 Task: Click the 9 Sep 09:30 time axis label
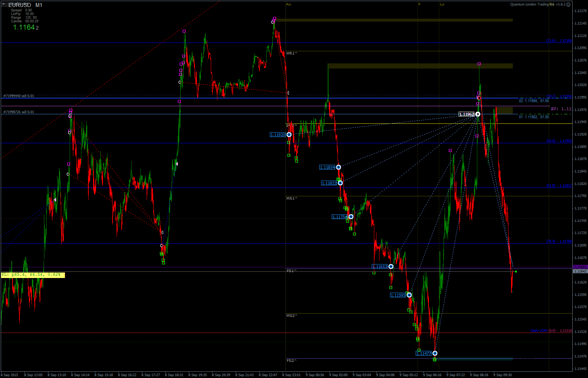coord(502,375)
